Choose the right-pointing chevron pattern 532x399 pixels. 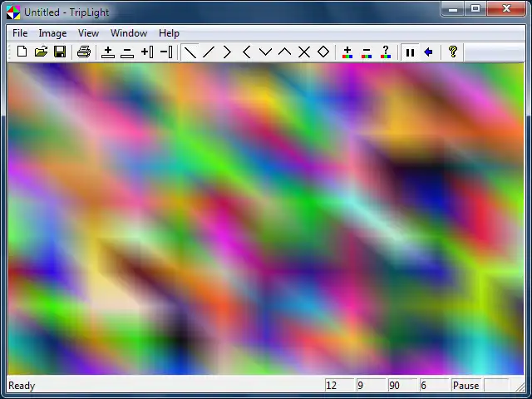point(228,52)
